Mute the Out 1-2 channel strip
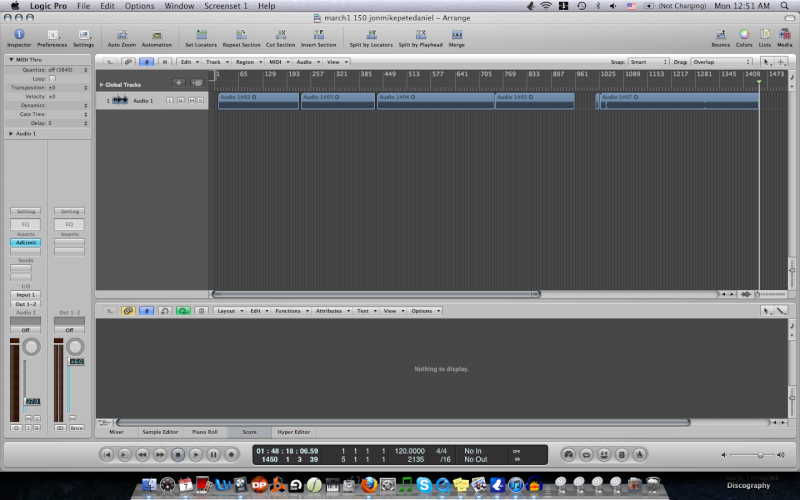Viewport: 800px width, 500px height. tap(72, 418)
